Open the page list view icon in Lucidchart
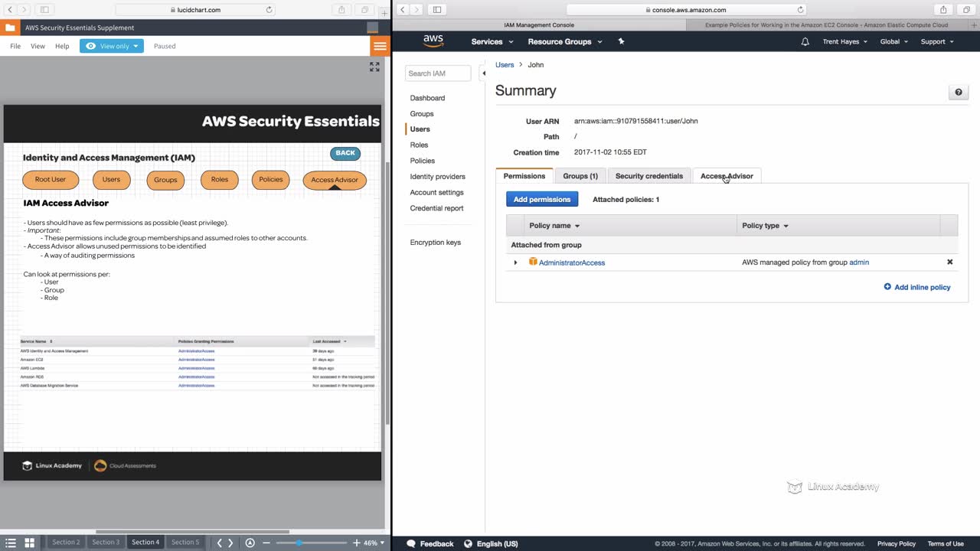 coord(11,543)
